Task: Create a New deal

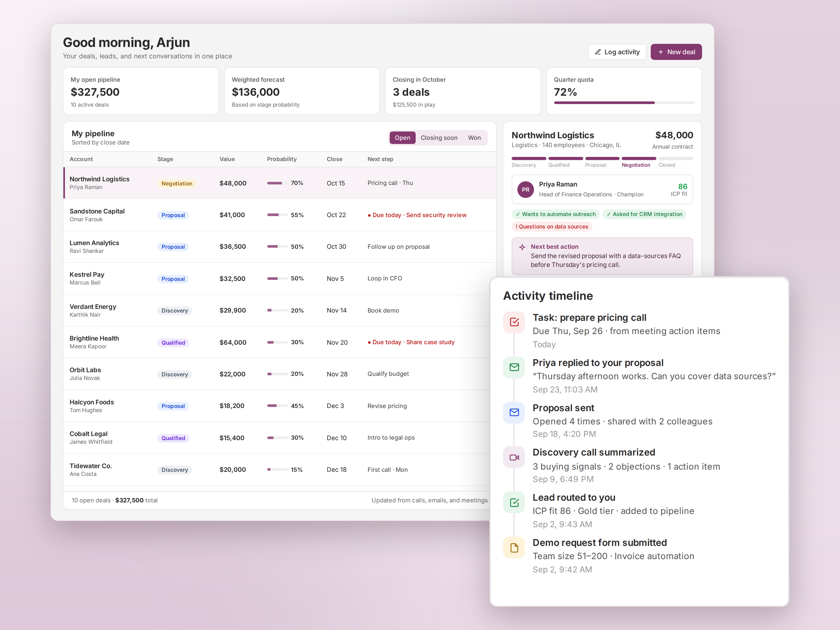Action: click(676, 52)
